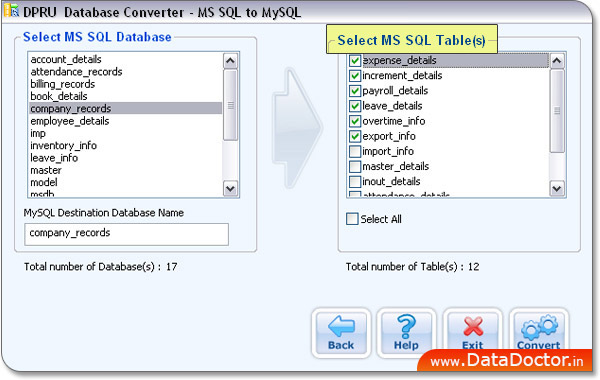Click the database list scrollbar thumb
Viewport: 600px width, 380px height.
[x=230, y=105]
